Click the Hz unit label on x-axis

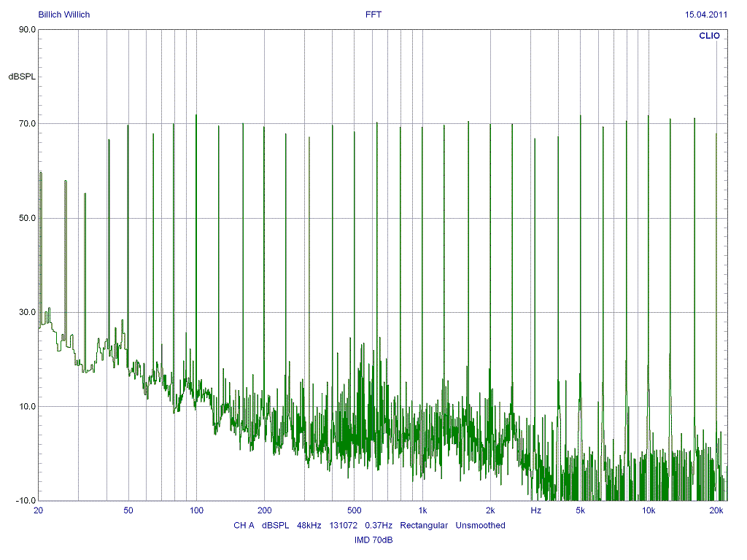[x=535, y=510]
